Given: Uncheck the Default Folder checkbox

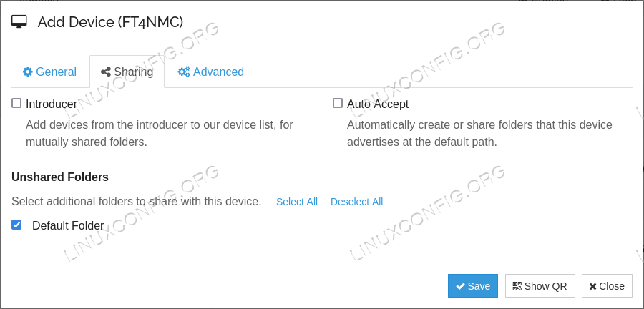Looking at the screenshot, I should pyautogui.click(x=16, y=225).
